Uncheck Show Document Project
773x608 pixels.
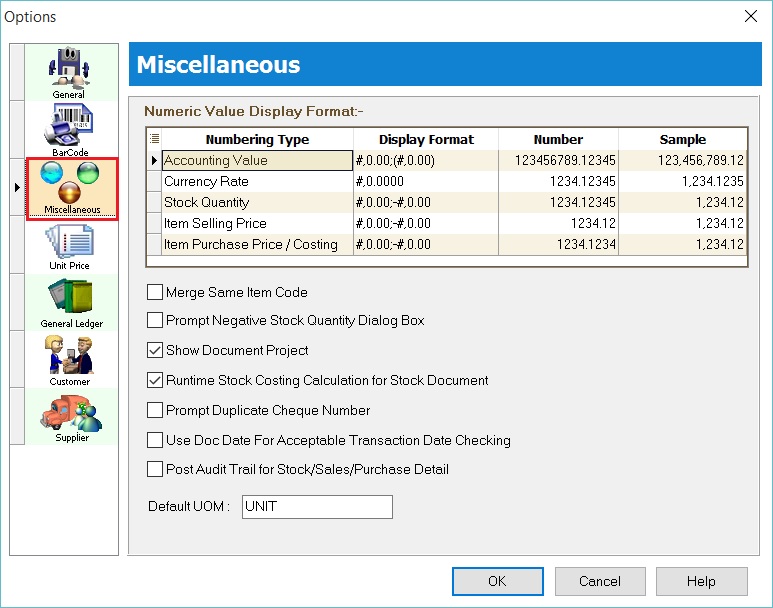[155, 351]
